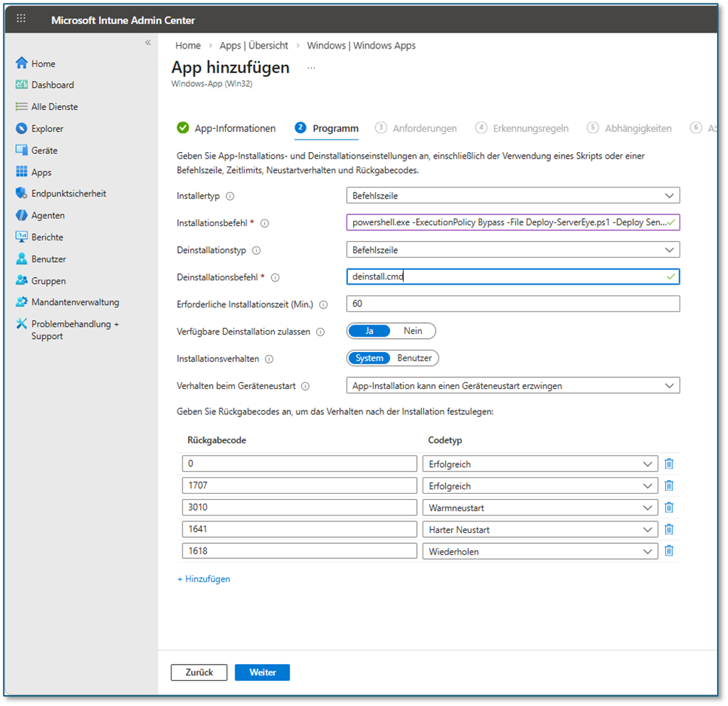The width and height of the screenshot is (728, 706).
Task: Collapse the sidebar with the double chevron
Action: (148, 43)
